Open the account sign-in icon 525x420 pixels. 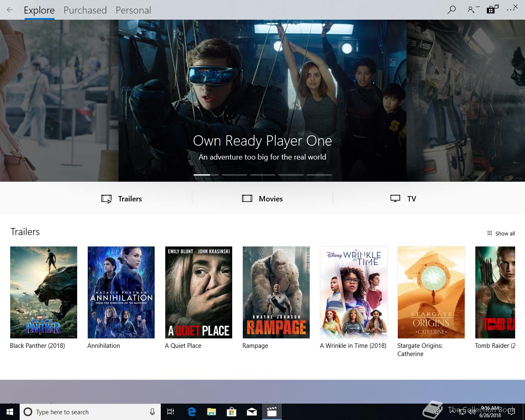tap(472, 10)
